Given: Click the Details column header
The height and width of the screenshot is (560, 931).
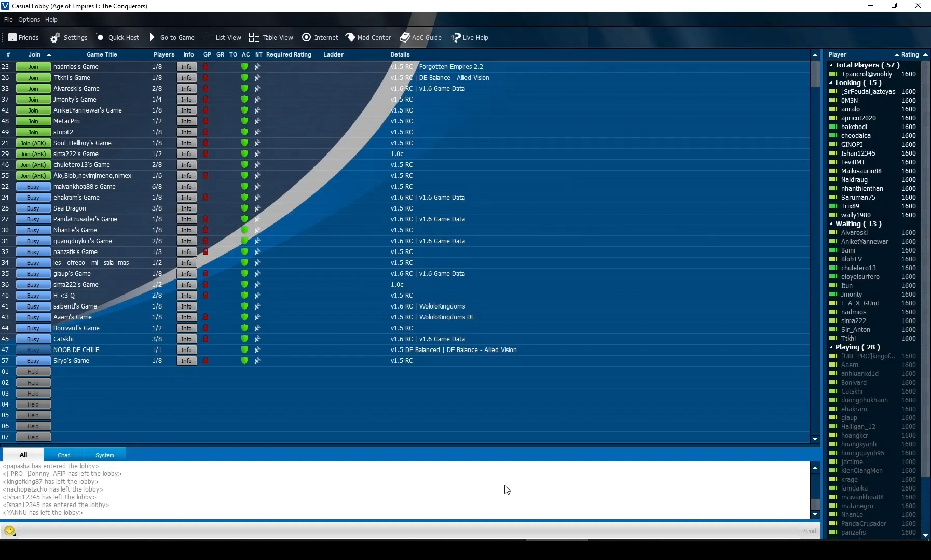Looking at the screenshot, I should [x=400, y=54].
